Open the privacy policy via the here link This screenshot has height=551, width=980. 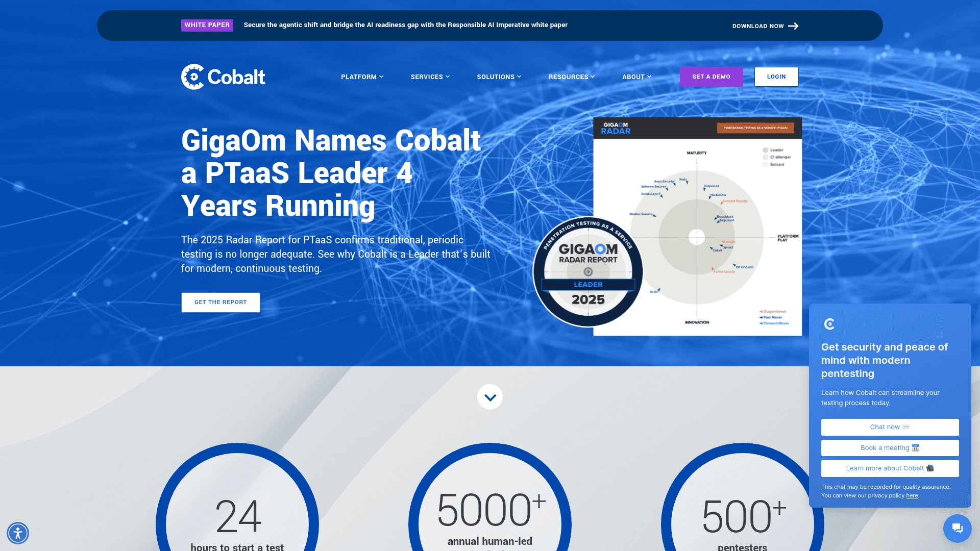[912, 495]
